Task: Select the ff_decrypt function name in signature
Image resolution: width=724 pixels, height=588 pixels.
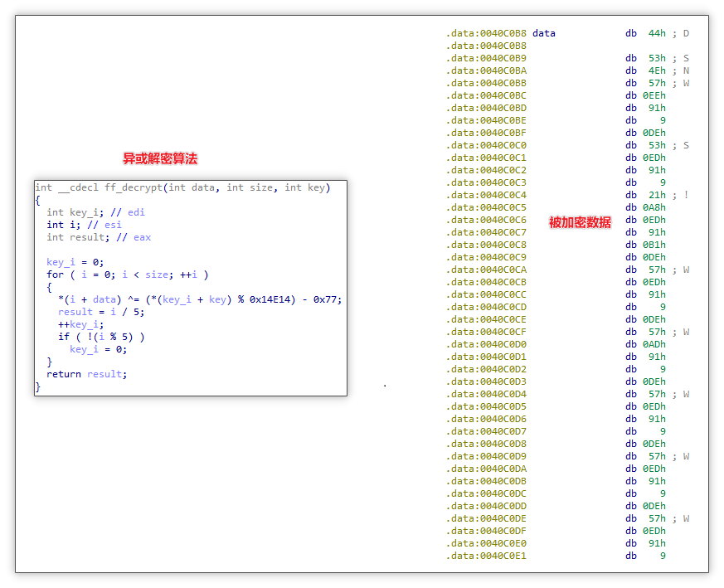Action: tap(133, 187)
